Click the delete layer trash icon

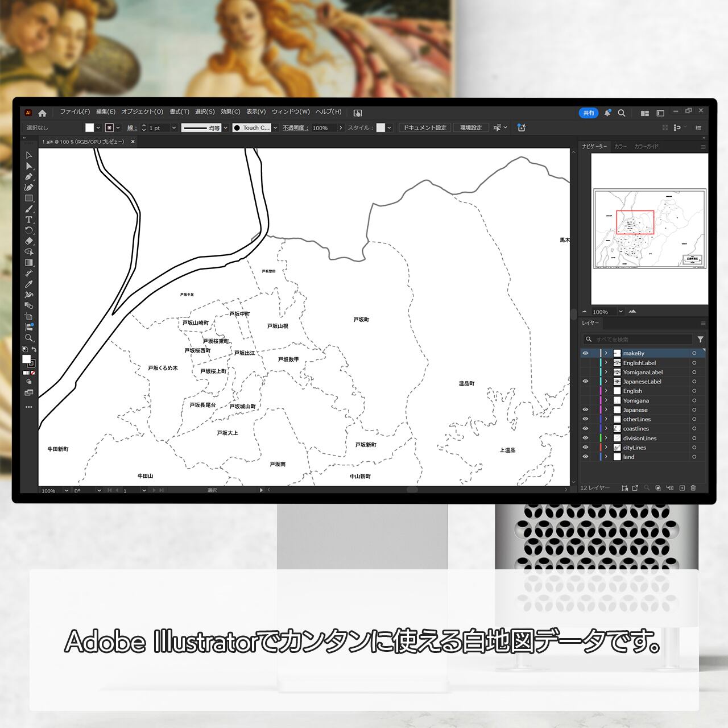pos(693,487)
